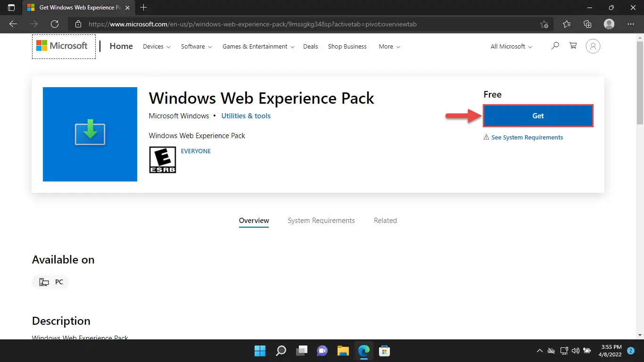Click the battery tray icon

(x=587, y=351)
